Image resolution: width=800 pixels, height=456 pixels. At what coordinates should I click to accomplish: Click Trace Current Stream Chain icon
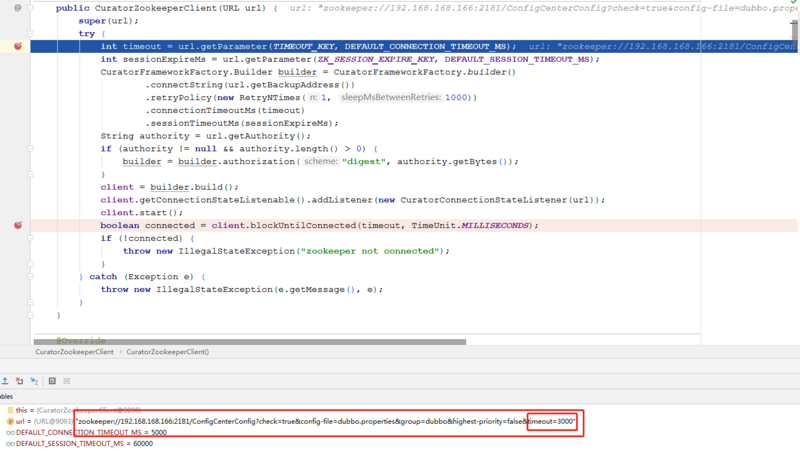coord(67,381)
